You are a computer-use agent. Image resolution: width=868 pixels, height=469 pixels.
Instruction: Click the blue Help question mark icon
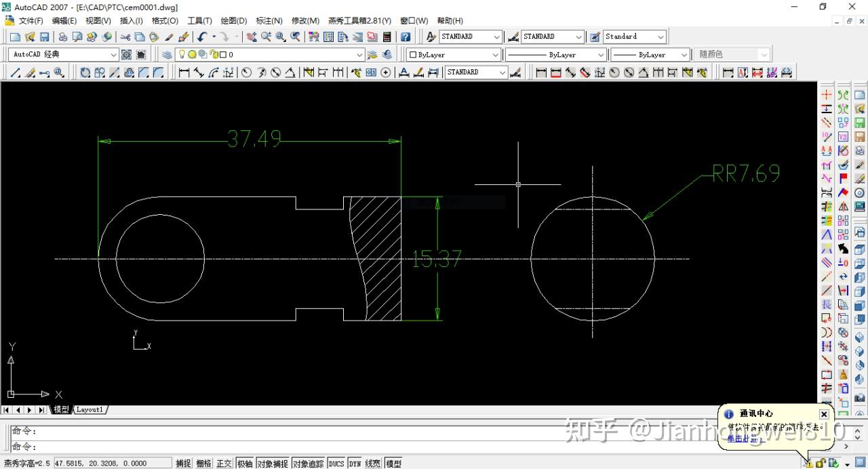pyautogui.click(x=404, y=37)
